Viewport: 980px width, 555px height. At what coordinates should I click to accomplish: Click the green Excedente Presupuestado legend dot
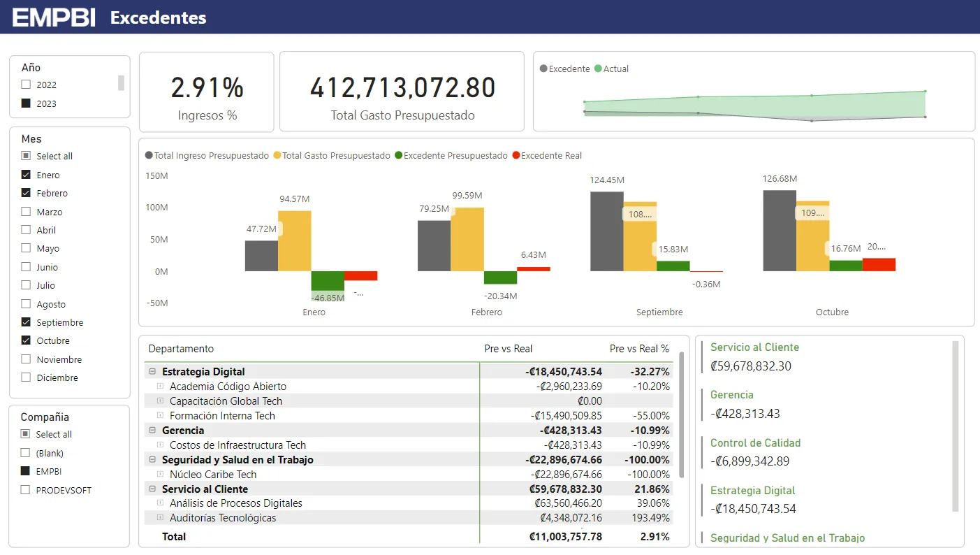(398, 156)
